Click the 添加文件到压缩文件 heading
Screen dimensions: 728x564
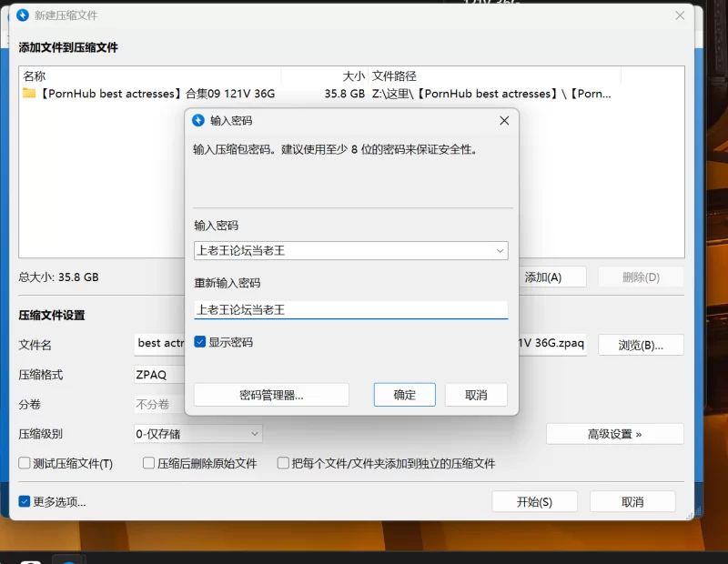point(68,47)
